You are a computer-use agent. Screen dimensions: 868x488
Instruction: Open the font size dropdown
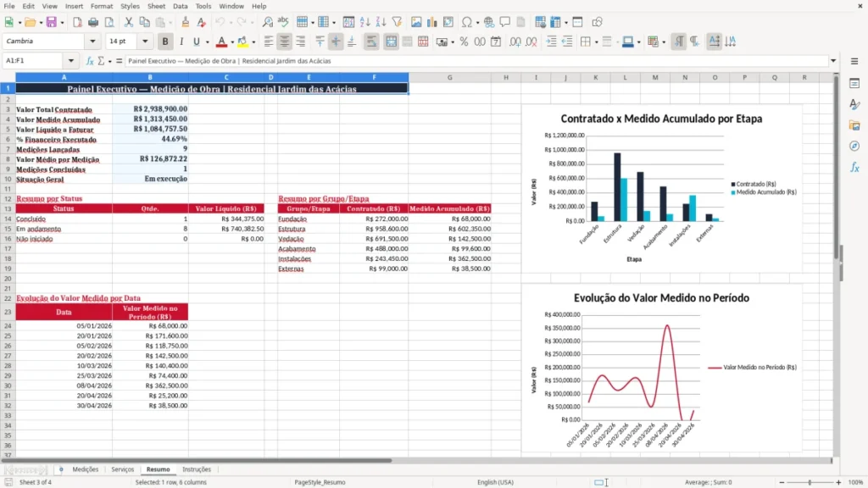click(145, 42)
